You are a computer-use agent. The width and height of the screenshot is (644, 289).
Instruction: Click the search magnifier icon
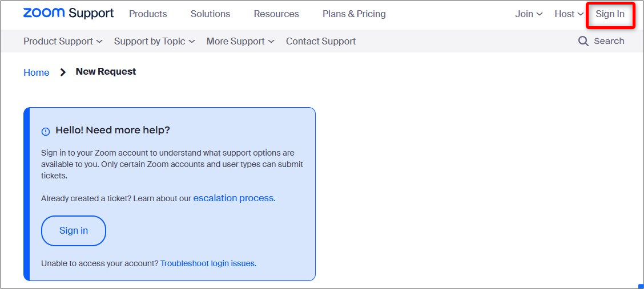(583, 41)
